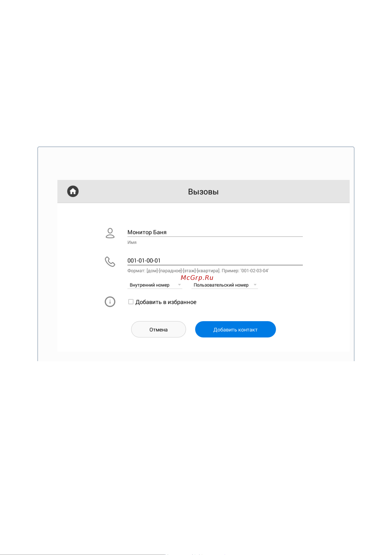
Task: Focus the name field containing 'Монитор Баня'
Action: [215, 232]
